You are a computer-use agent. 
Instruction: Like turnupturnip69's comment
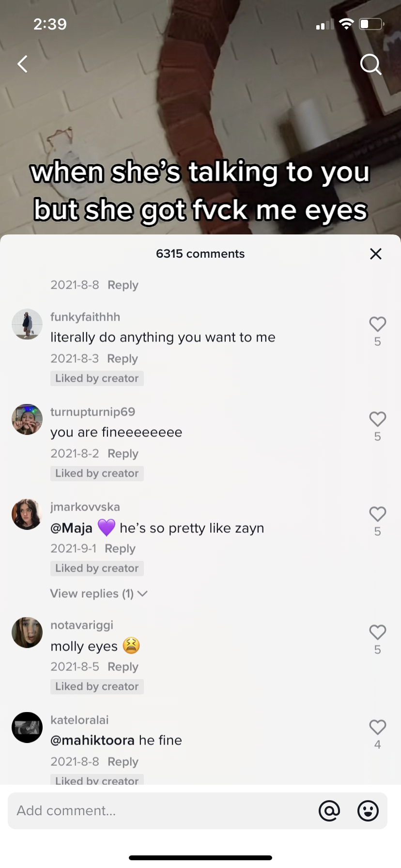click(x=378, y=419)
